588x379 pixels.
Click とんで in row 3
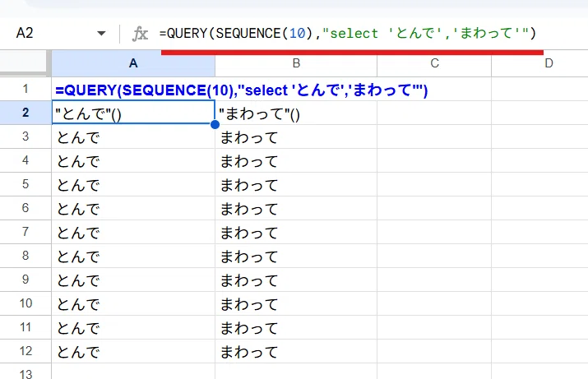(x=78, y=137)
